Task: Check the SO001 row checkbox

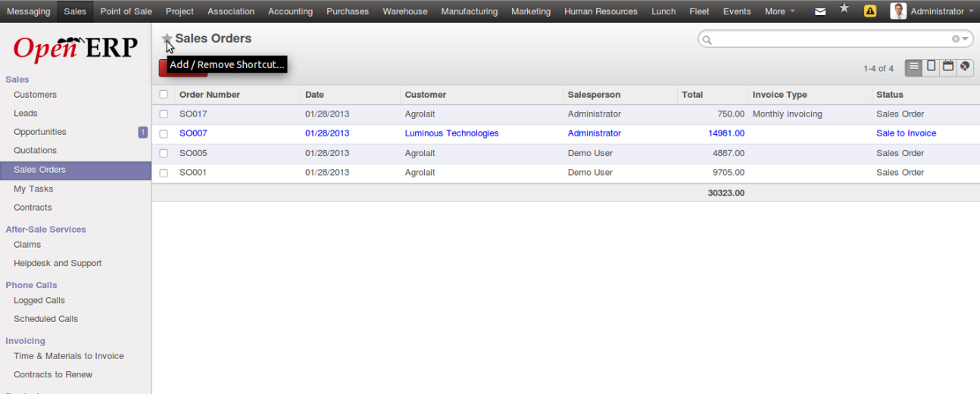Action: point(164,174)
